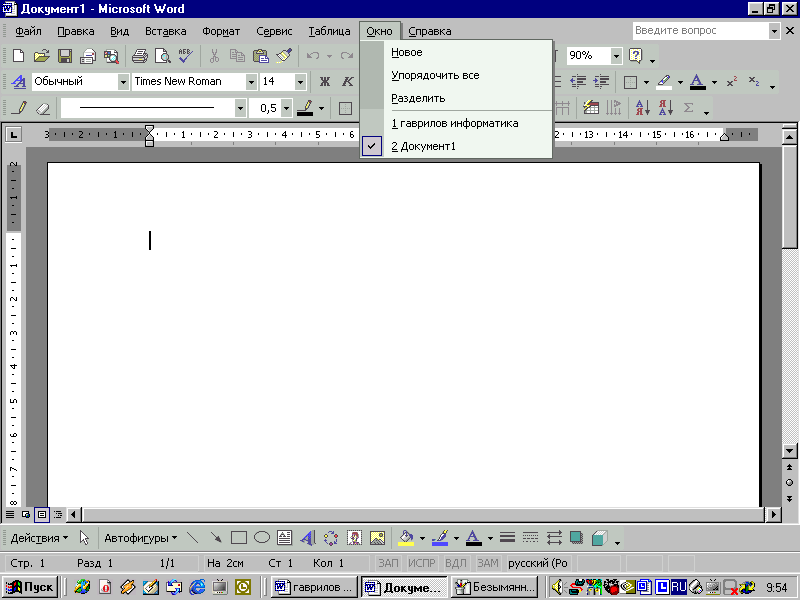The width and height of the screenshot is (800, 600).
Task: Open the Действия drawing actions menu
Action: click(39, 538)
